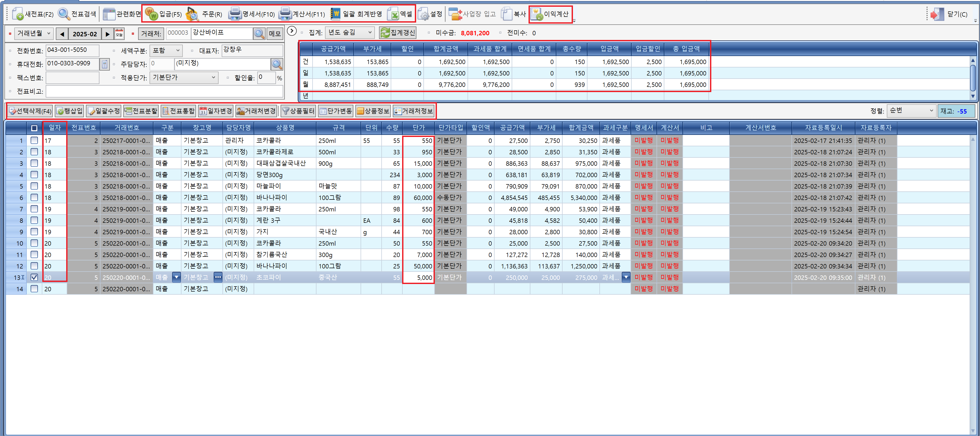The height and width of the screenshot is (436, 980).
Task: Click the 복사 copy tool
Action: tap(513, 14)
